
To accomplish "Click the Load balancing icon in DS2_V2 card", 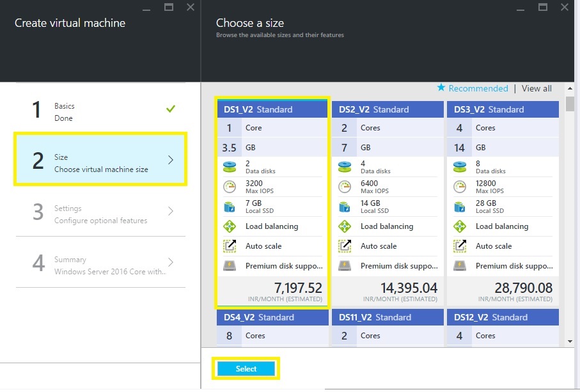I will pyautogui.click(x=345, y=226).
